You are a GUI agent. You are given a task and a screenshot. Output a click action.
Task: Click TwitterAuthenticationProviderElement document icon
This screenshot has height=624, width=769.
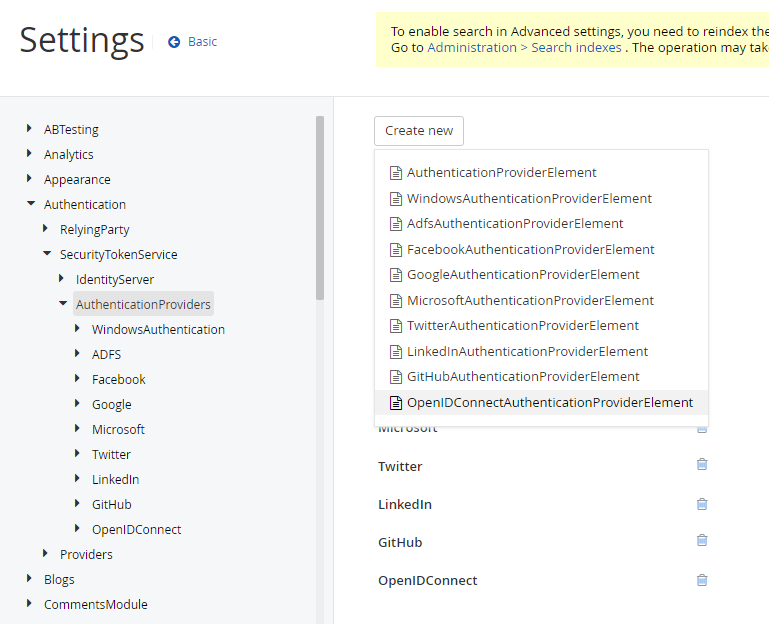click(395, 326)
